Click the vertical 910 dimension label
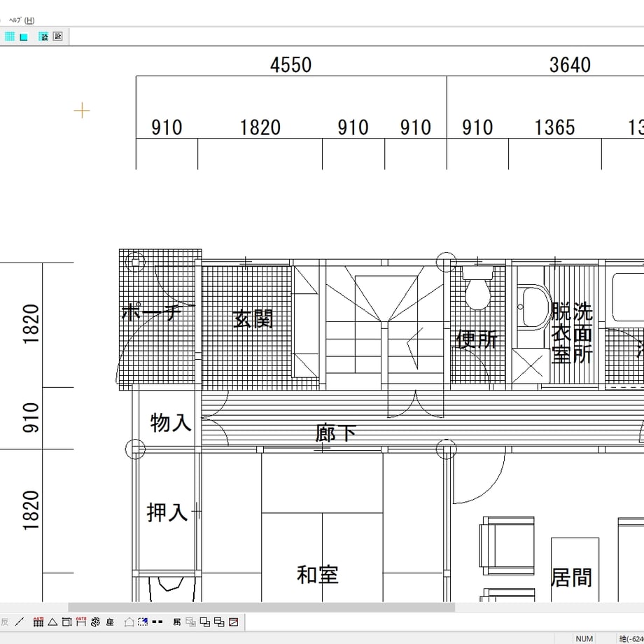The height and width of the screenshot is (644, 644). coord(31,418)
